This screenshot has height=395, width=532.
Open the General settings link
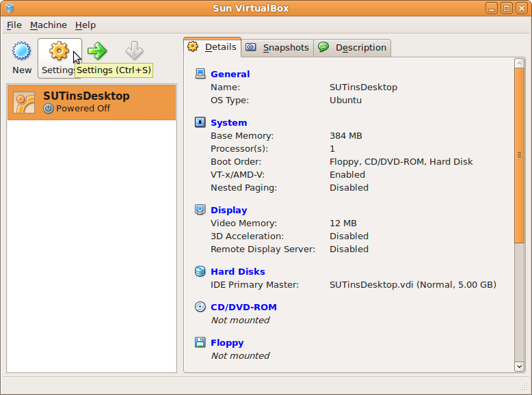(230, 74)
